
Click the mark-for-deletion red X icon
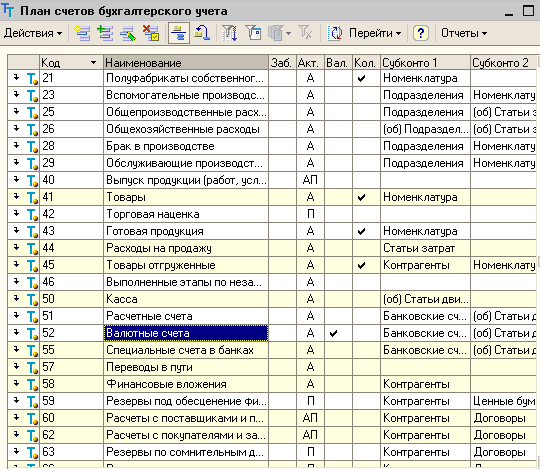pyautogui.click(x=151, y=33)
